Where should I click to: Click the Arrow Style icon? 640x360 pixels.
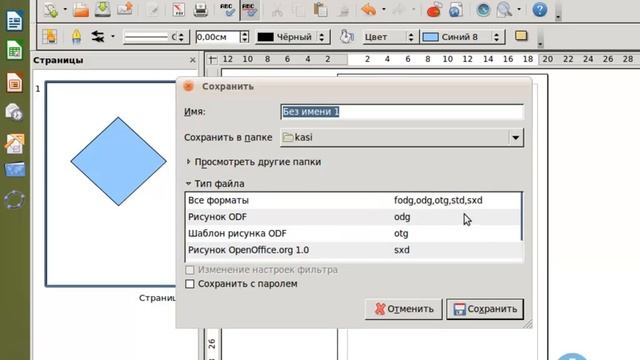pos(98,37)
